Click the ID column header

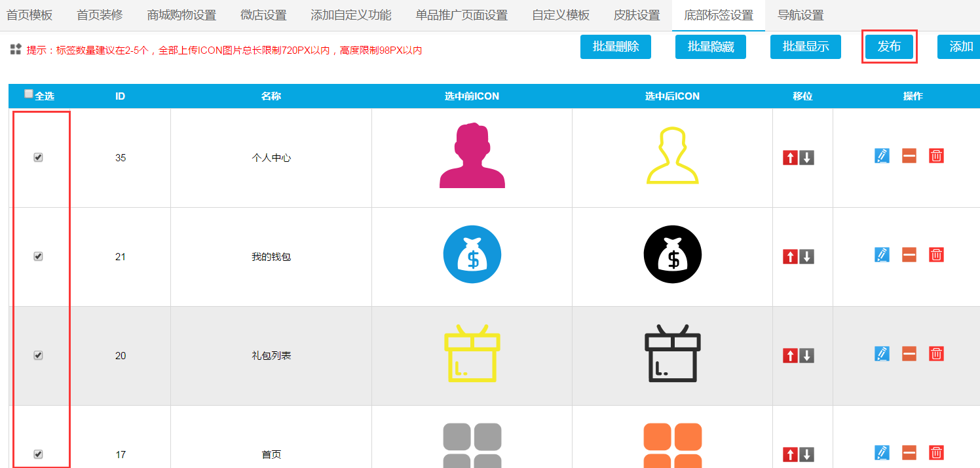121,96
